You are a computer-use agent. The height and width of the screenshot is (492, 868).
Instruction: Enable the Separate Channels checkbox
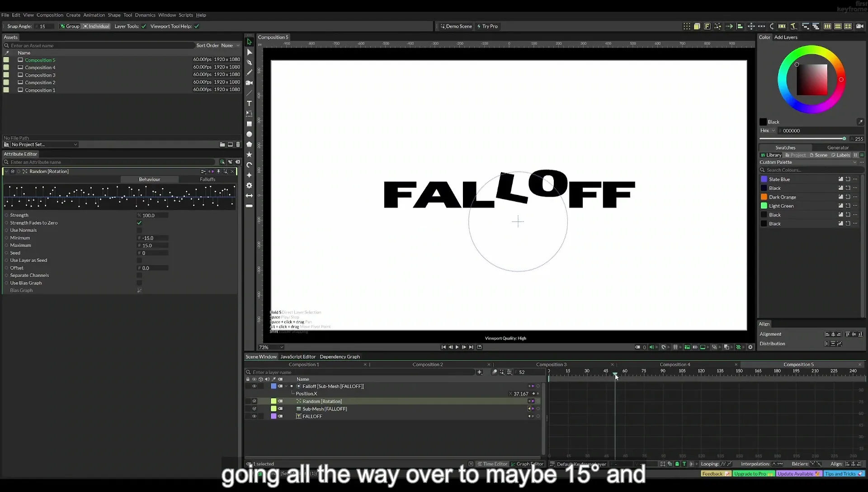click(x=139, y=275)
